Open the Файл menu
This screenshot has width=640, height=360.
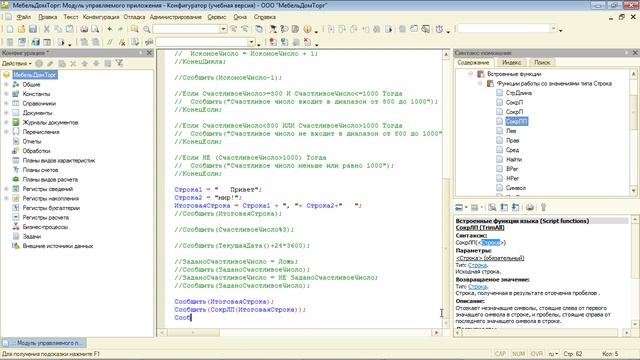tap(24, 17)
